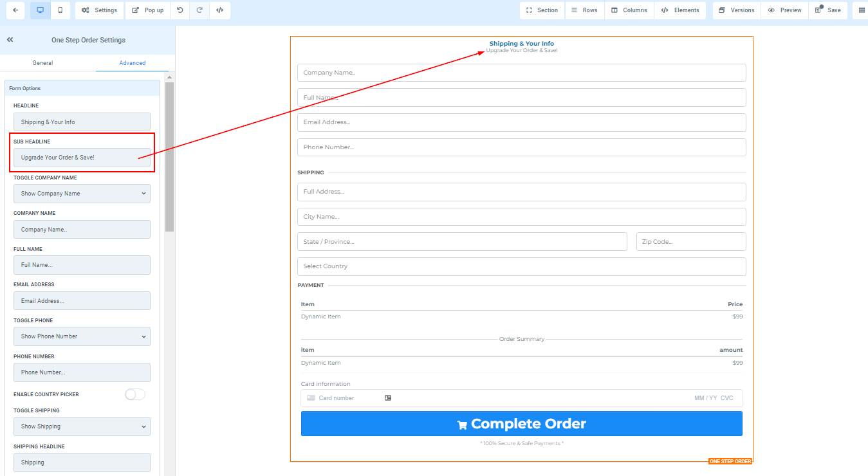The width and height of the screenshot is (868, 476).
Task: Add Columns from the toolbar
Action: [629, 10]
